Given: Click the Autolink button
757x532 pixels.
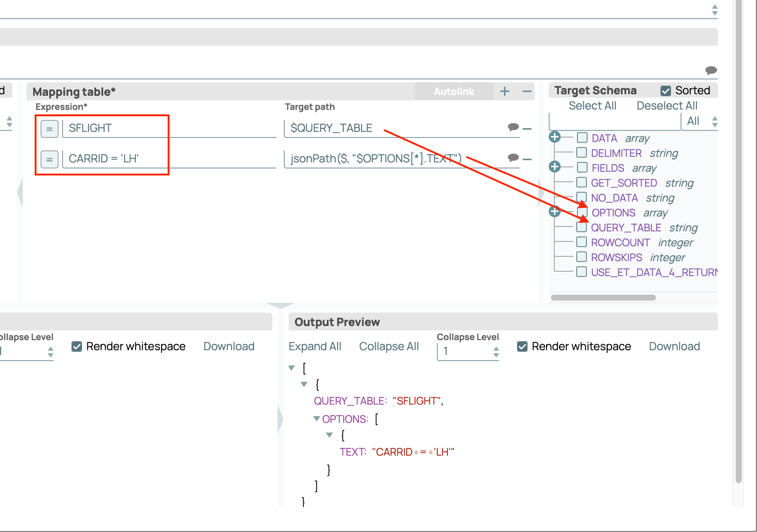Looking at the screenshot, I should [453, 92].
